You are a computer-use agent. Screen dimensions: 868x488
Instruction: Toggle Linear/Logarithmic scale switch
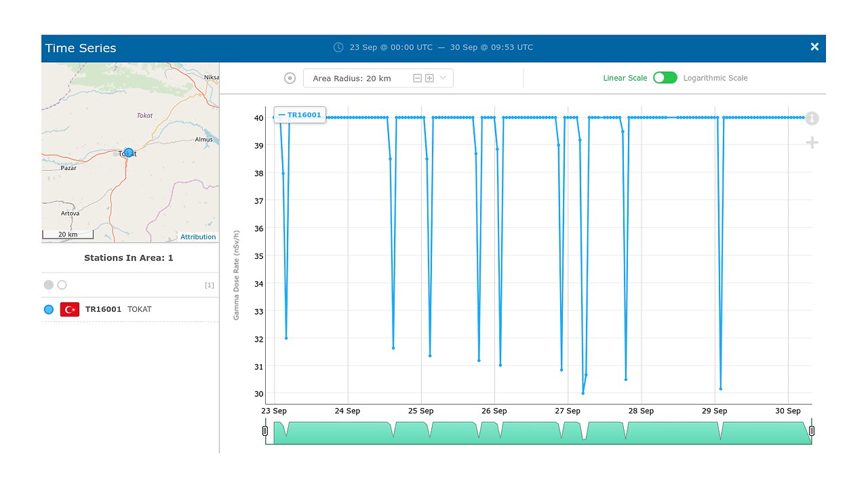pos(665,78)
